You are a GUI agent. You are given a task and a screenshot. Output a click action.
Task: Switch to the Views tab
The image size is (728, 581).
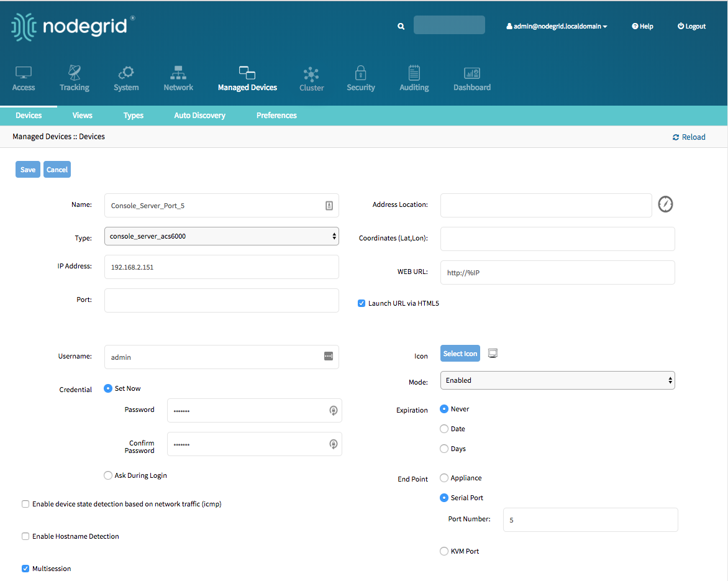[82, 115]
